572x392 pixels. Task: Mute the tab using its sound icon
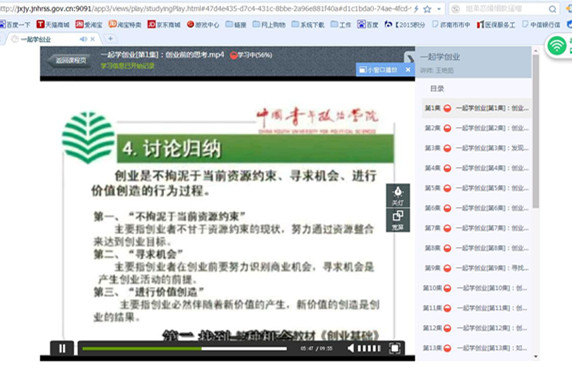pyautogui.click(x=83, y=39)
